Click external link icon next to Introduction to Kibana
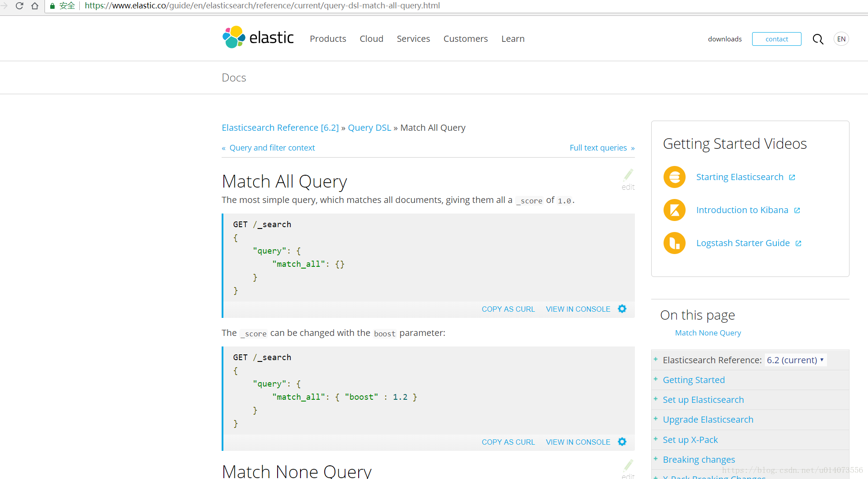 click(797, 210)
